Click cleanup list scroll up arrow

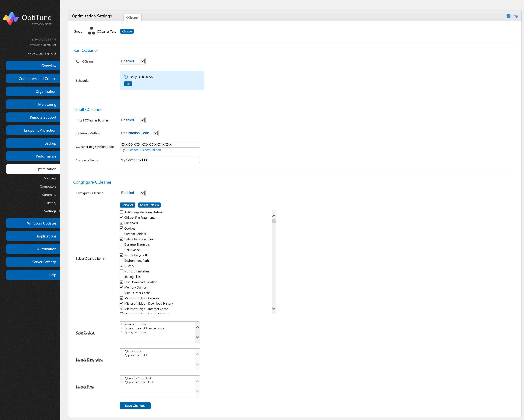coord(274,215)
